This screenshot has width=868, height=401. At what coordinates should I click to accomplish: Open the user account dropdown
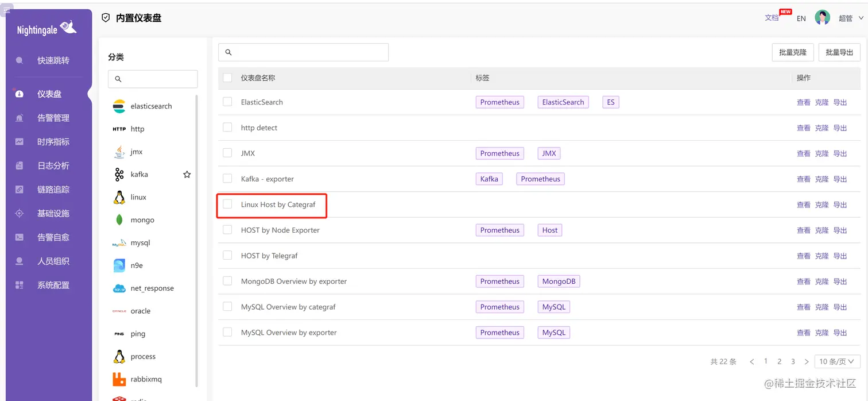(851, 18)
